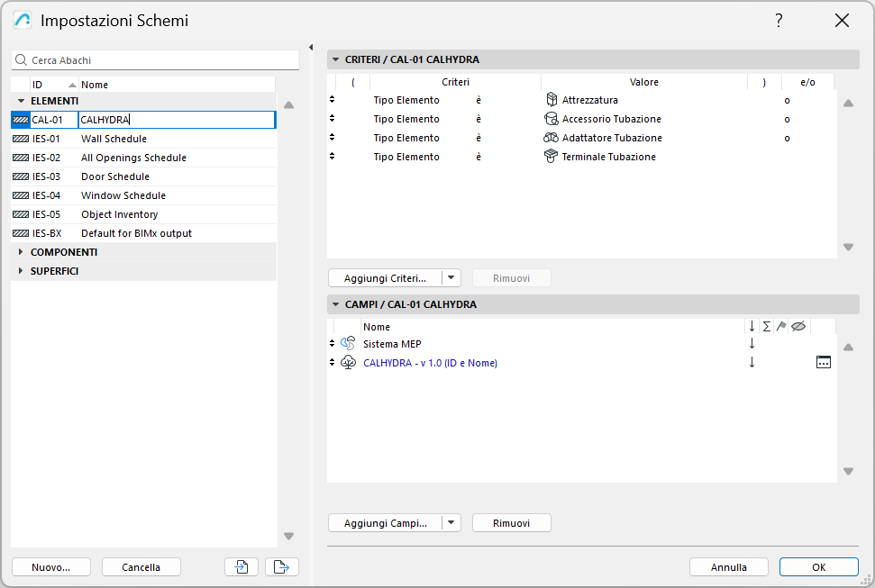Click the CAL-01 schedule hatch icon
This screenshot has width=875, height=588.
pos(21,120)
